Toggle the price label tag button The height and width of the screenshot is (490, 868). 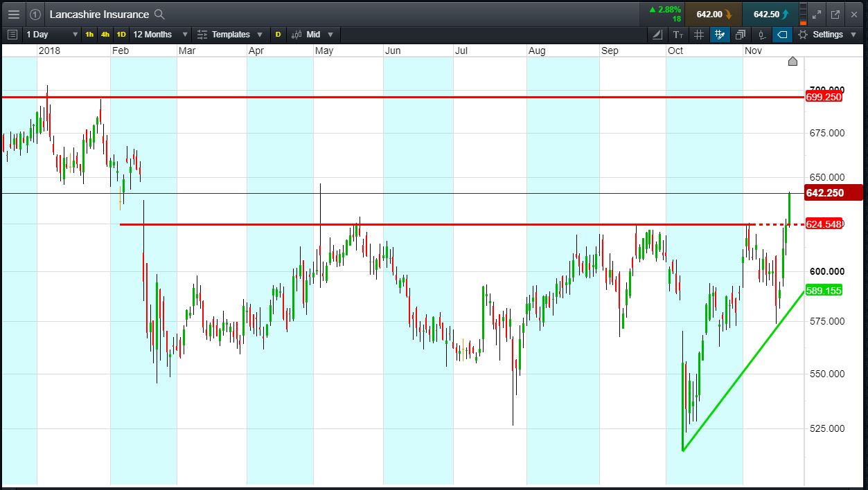click(782, 34)
